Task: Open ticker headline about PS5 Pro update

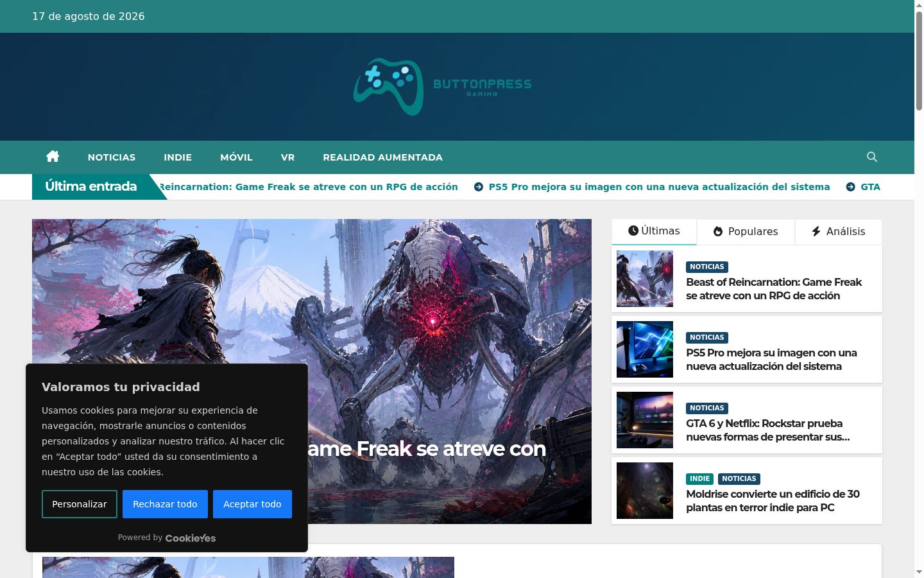Action: click(659, 187)
